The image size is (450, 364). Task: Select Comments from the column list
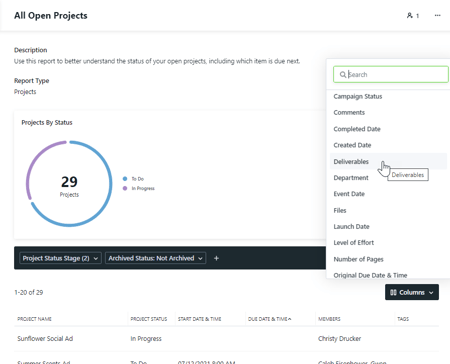349,112
